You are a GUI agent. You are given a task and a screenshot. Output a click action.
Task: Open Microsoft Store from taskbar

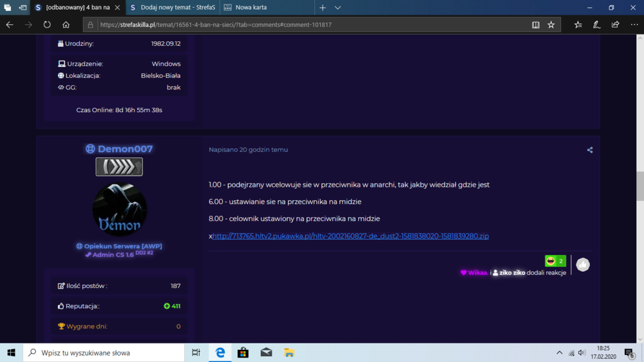pos(243,352)
